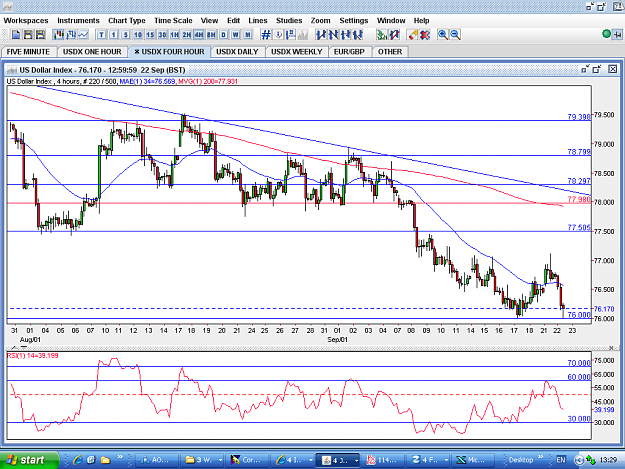Screen dimensions: 625x469
Task: Open Internet Explorer quick launch icon
Action: pos(77,460)
